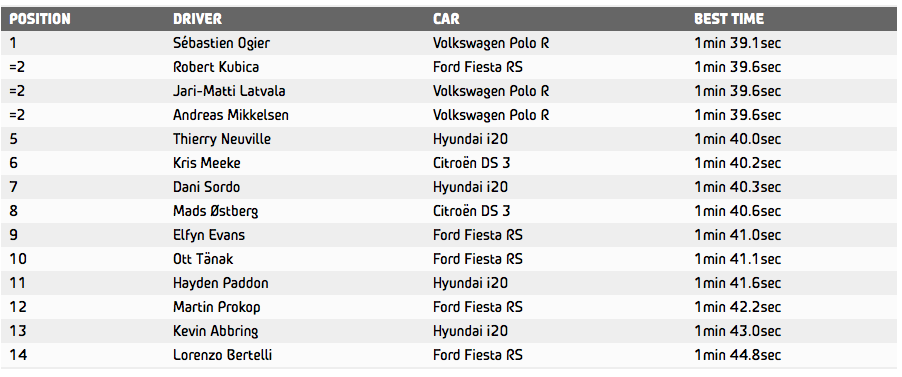The height and width of the screenshot is (377, 902).
Task: Click Hayden Paddon's Hyundai i20 cell
Action: click(x=471, y=283)
